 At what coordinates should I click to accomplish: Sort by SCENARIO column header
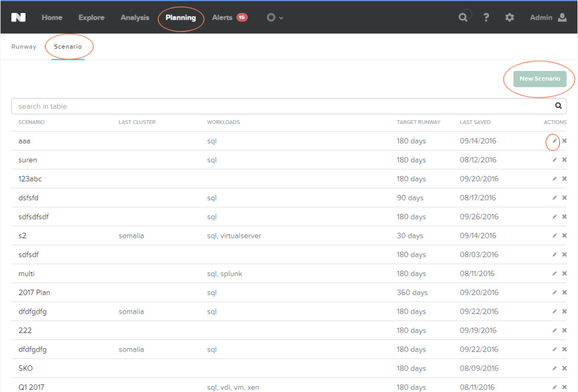(31, 122)
